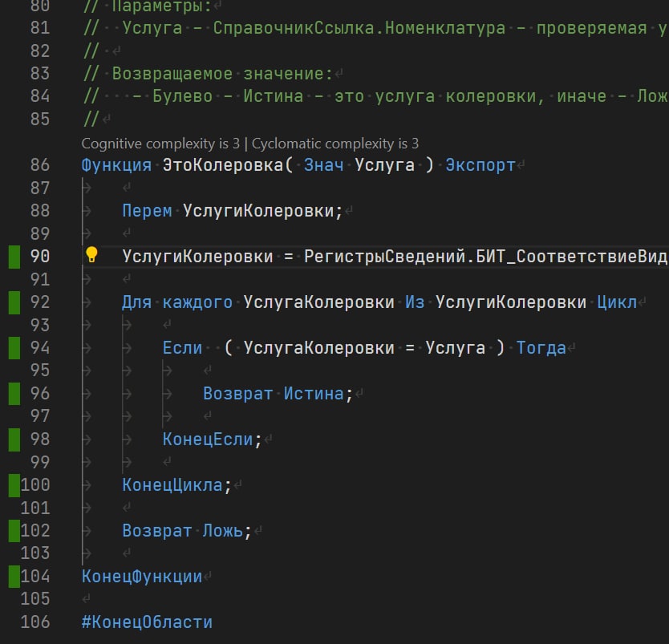
Task: Click СправочникСсылка.Номенклатура in the comment on line 81
Action: [359, 28]
